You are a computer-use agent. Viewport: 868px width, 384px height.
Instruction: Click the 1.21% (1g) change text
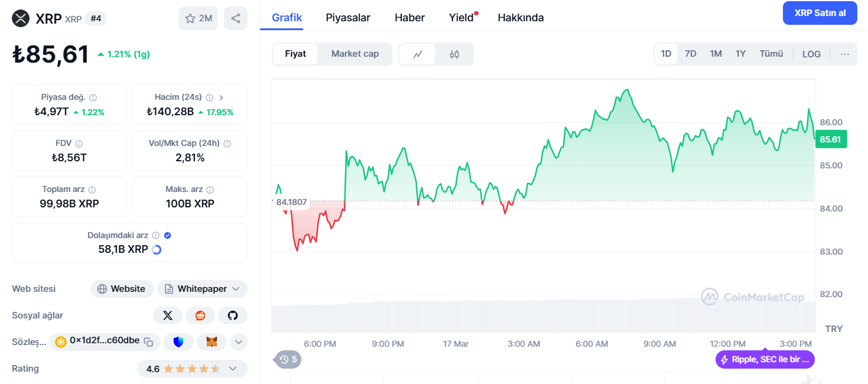pyautogui.click(x=129, y=54)
